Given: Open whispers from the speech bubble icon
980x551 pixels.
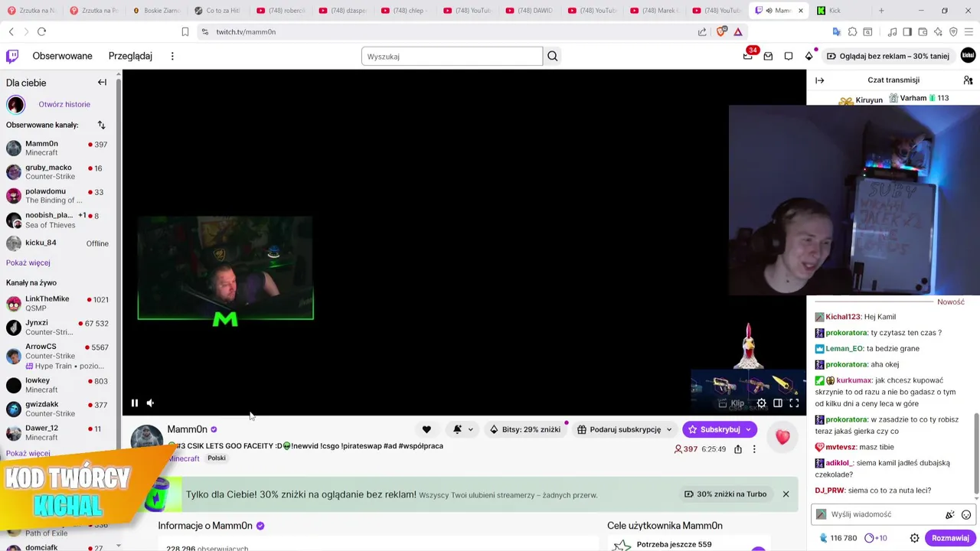Looking at the screenshot, I should point(789,56).
